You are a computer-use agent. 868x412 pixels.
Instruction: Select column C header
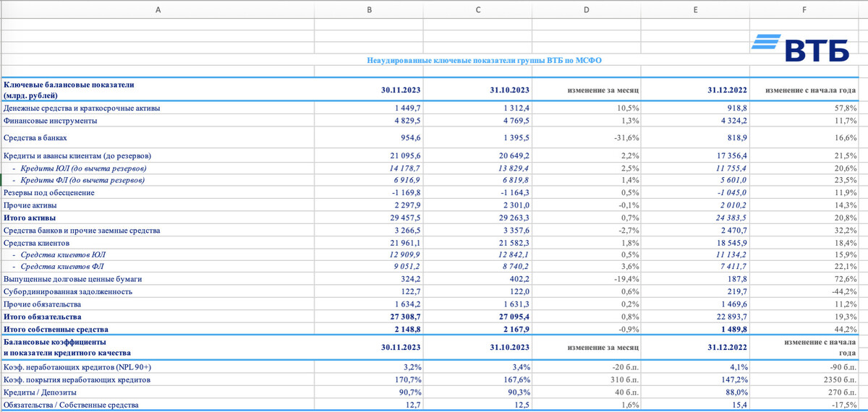pyautogui.click(x=478, y=9)
